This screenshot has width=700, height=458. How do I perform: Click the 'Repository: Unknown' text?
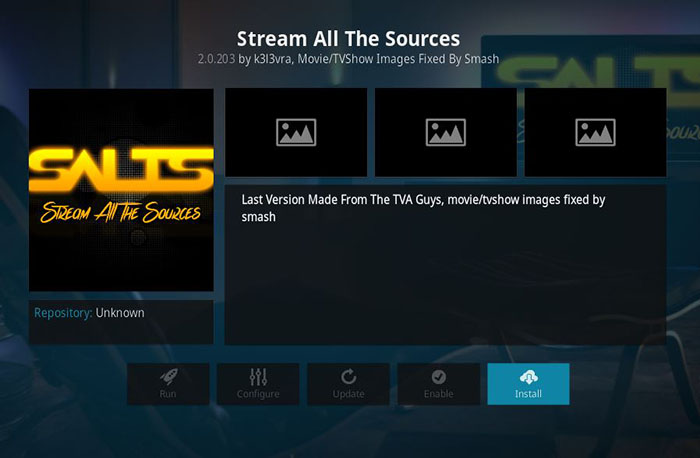pyautogui.click(x=89, y=313)
